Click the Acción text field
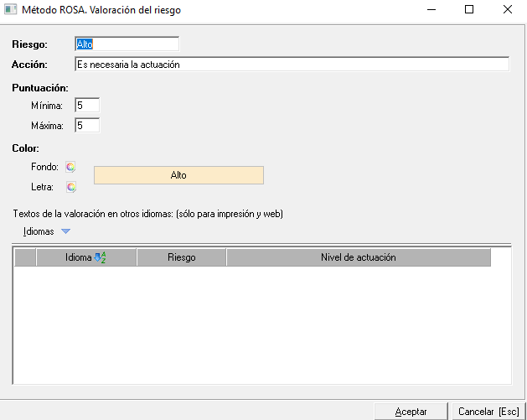 click(x=291, y=65)
